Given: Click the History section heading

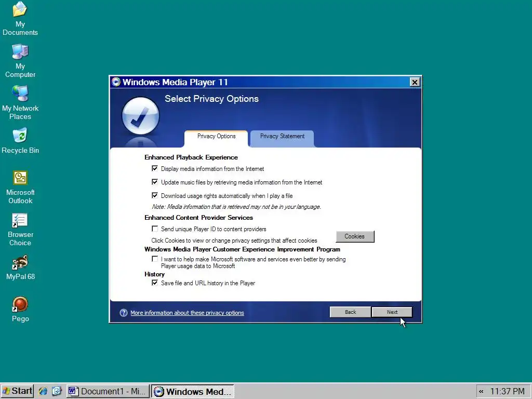Looking at the screenshot, I should [x=154, y=274].
